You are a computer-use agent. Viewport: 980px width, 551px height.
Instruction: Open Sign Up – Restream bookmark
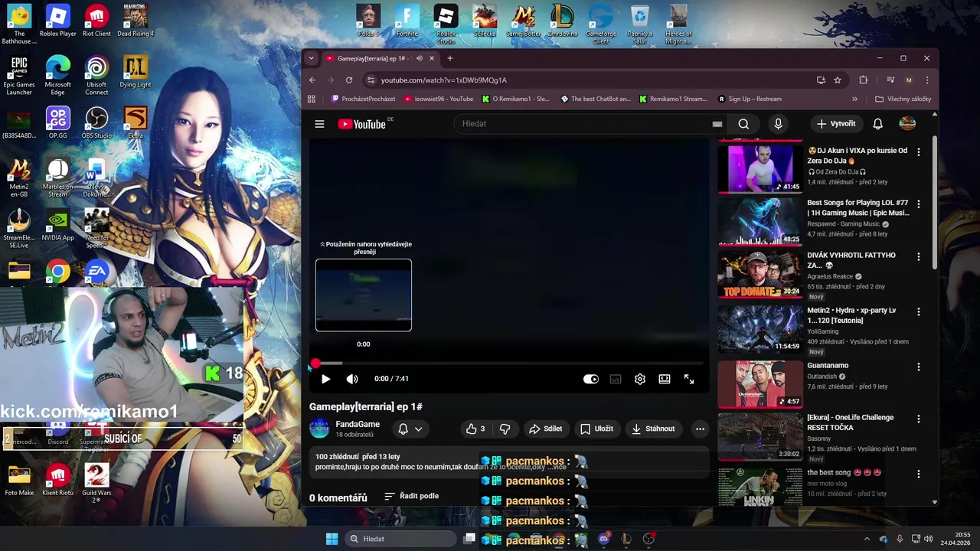click(x=750, y=99)
